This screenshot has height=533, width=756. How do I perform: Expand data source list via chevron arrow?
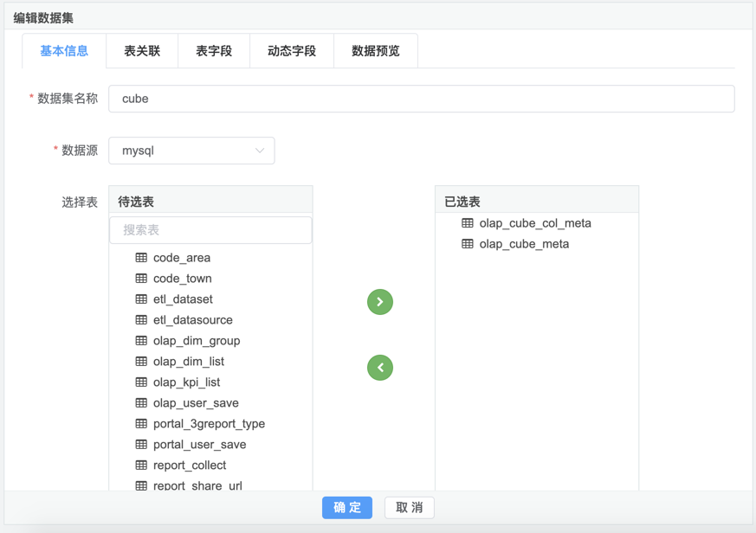tap(260, 151)
